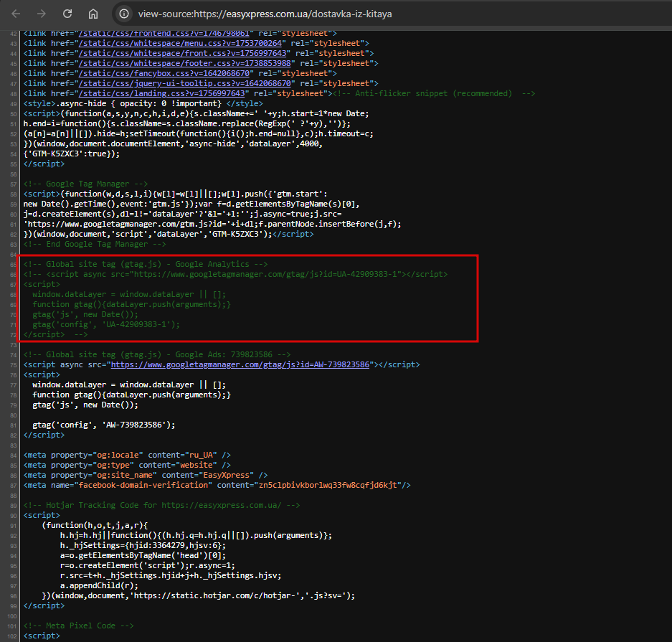Click the og:site_name EasyXpress meta line
The height and width of the screenshot is (642, 672).
(145, 475)
